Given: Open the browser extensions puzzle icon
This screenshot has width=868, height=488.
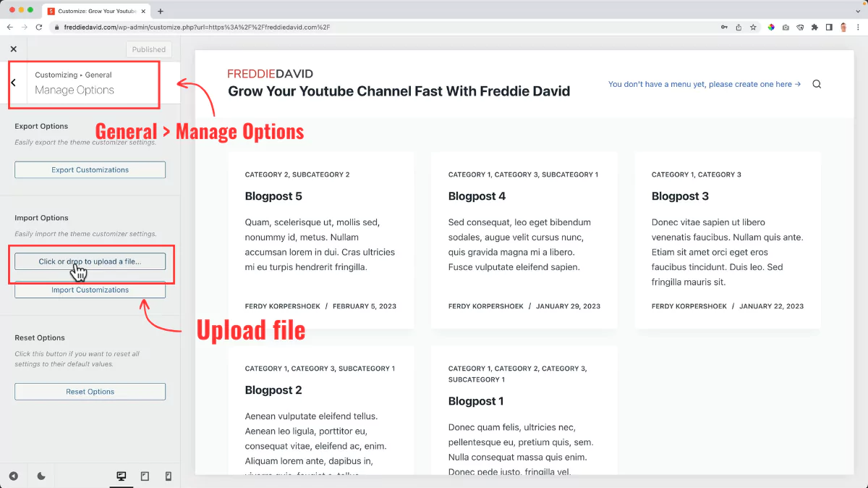Looking at the screenshot, I should (x=813, y=26).
